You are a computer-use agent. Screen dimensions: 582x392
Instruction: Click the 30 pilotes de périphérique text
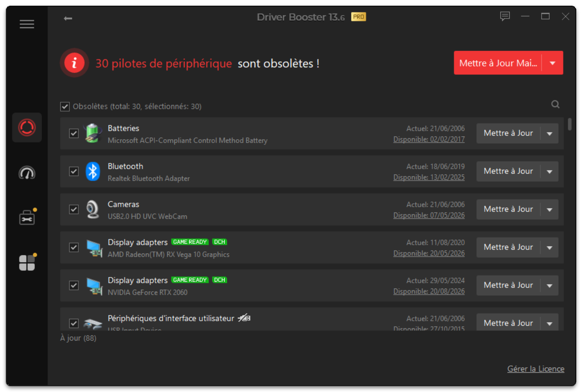[164, 63]
